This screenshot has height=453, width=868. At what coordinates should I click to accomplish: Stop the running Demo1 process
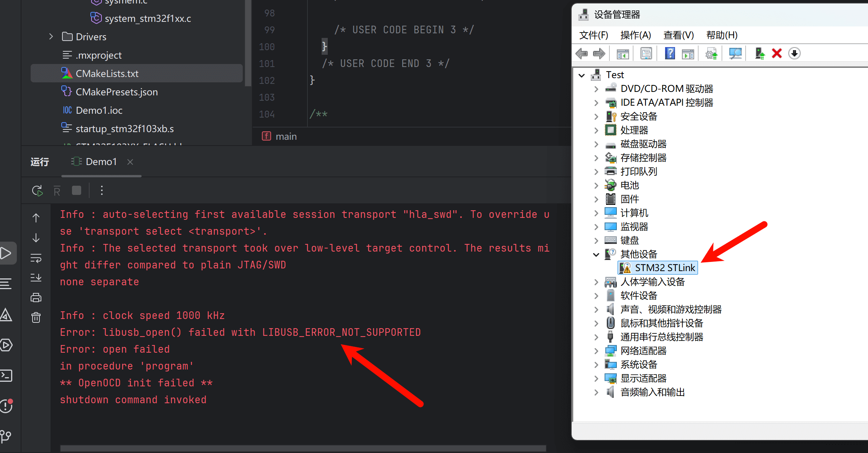tap(77, 190)
